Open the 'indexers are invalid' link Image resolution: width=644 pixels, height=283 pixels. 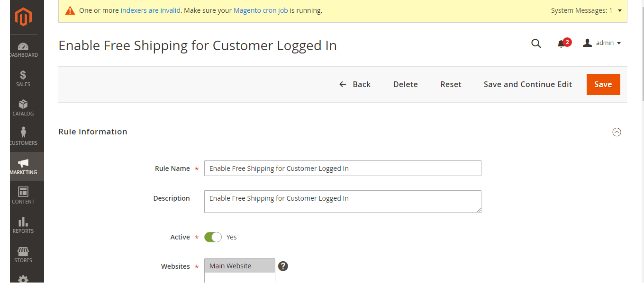(150, 10)
